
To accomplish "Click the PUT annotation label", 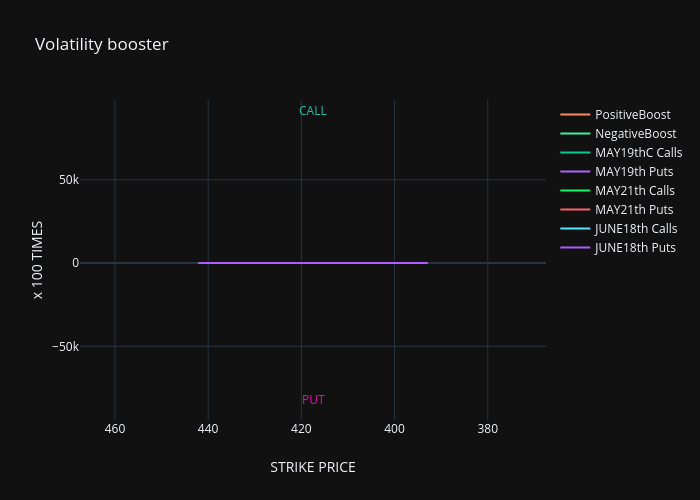I will 313,400.
